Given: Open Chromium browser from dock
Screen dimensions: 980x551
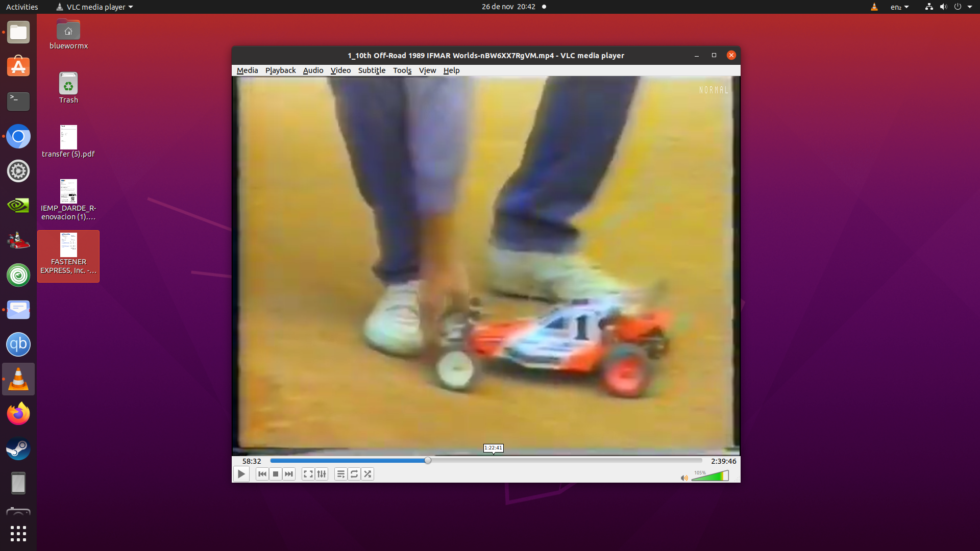Looking at the screenshot, I should point(18,136).
